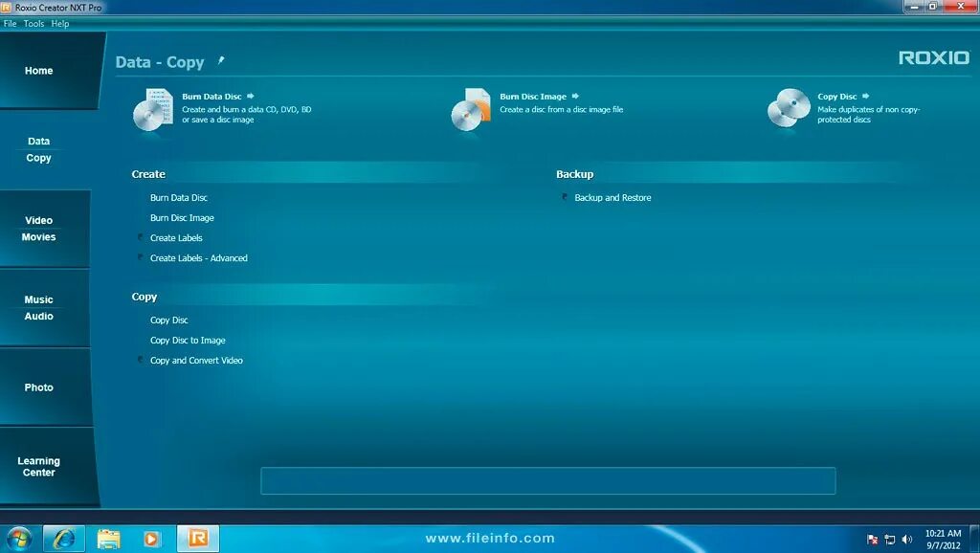Open the Tools menu
This screenshot has width=980, height=553.
coord(33,23)
